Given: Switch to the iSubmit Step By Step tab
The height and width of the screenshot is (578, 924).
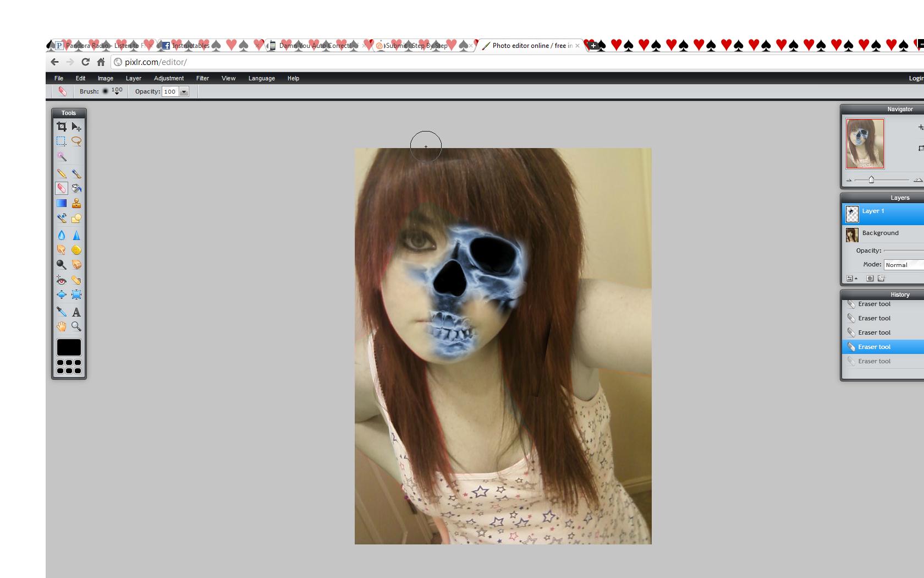Looking at the screenshot, I should point(425,46).
